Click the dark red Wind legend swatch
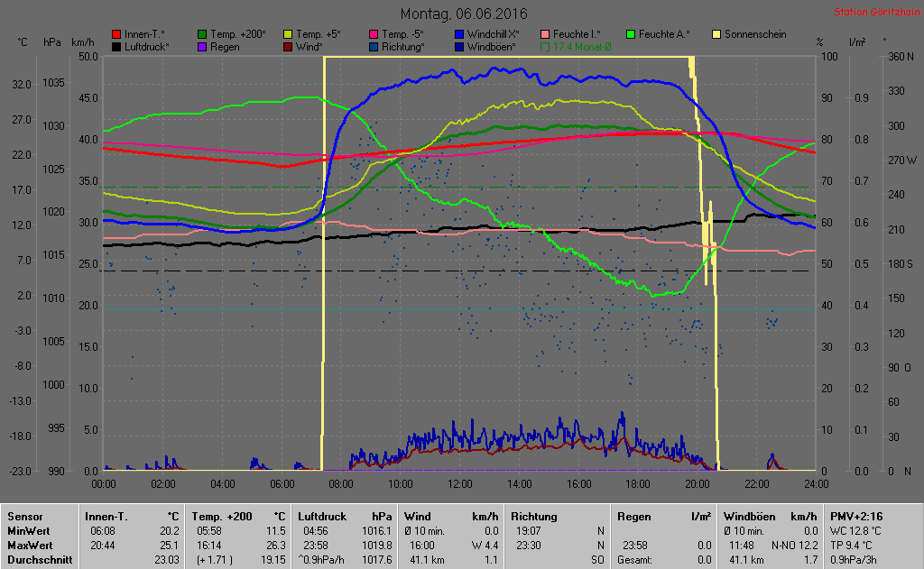924x569 pixels. click(x=288, y=47)
